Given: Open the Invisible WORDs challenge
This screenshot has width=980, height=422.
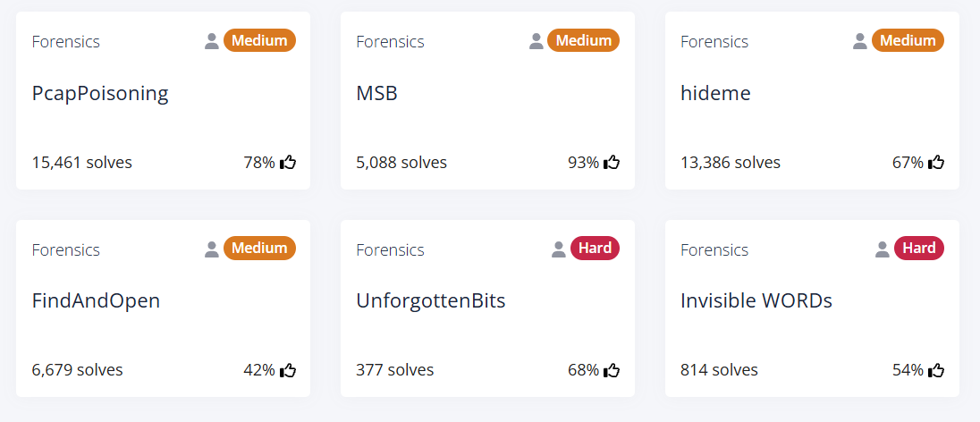Looking at the screenshot, I should pyautogui.click(x=756, y=300).
